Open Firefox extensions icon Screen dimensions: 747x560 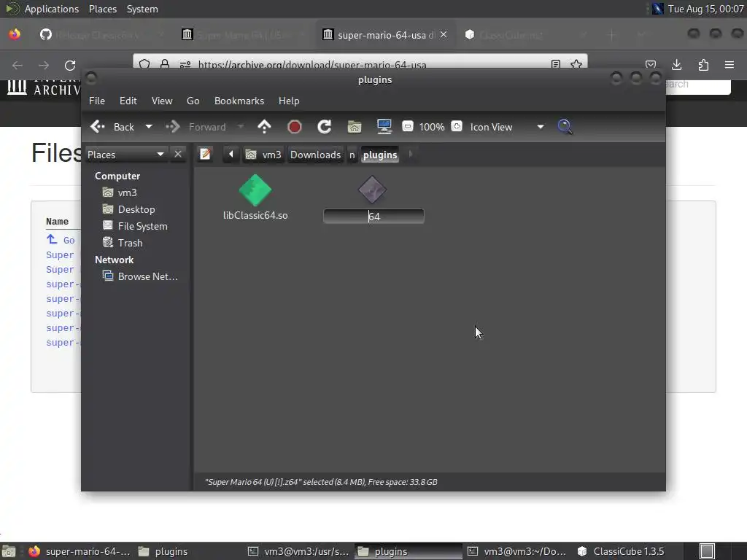coord(703,65)
